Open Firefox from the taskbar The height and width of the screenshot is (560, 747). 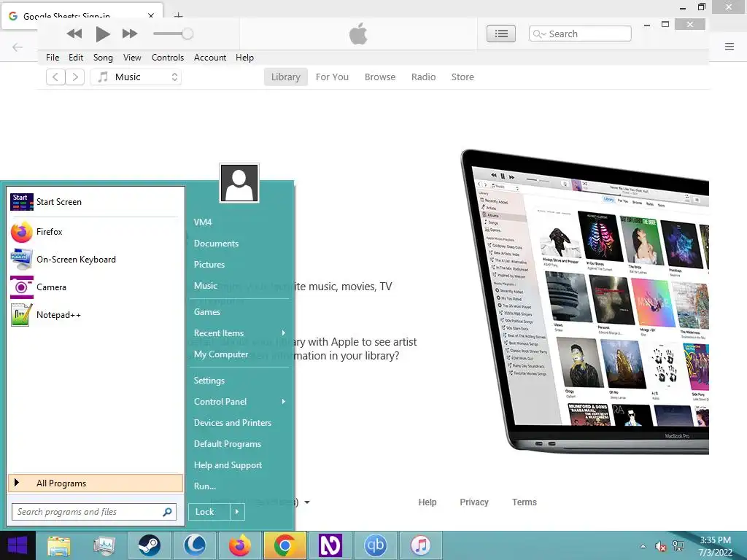coord(239,545)
